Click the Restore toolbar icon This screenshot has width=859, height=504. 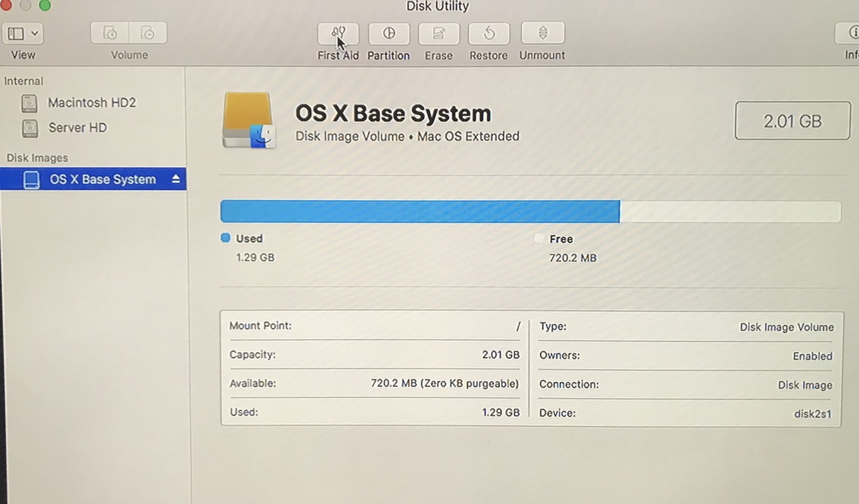(x=489, y=33)
